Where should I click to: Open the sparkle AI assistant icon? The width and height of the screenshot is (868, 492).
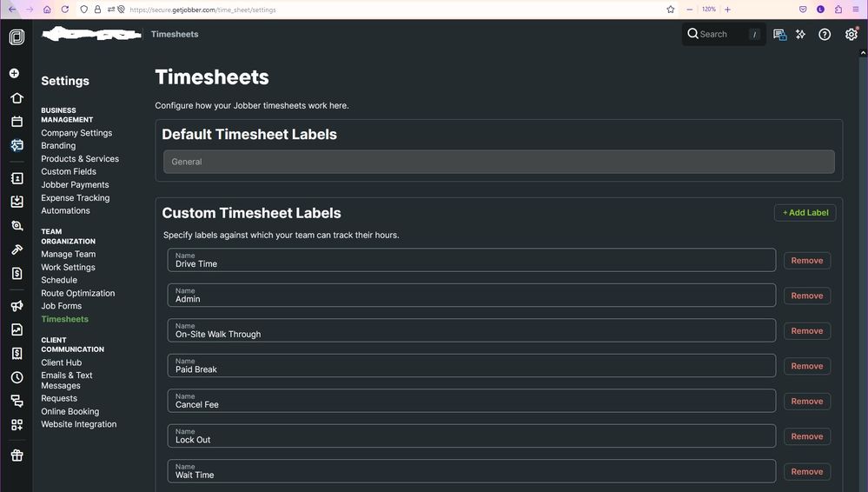tap(800, 35)
